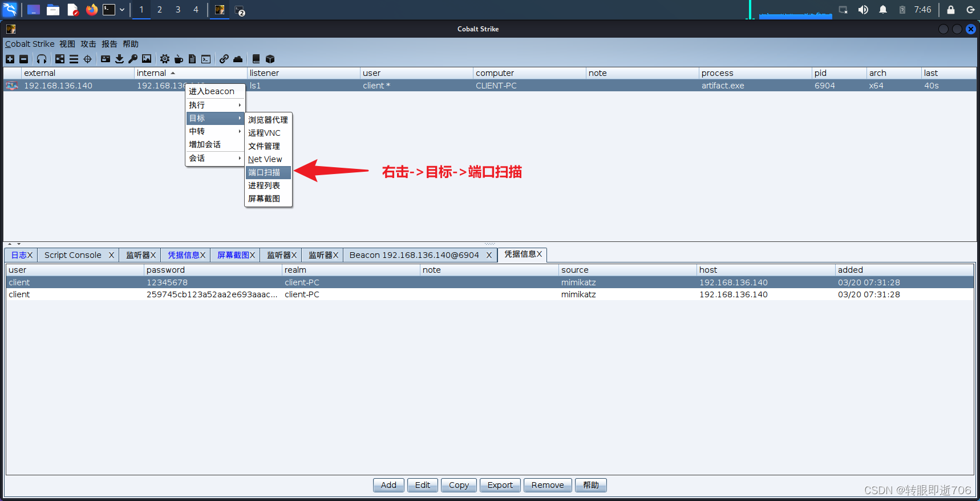Click the notification bell tray icon
Image resolution: width=980 pixels, height=501 pixels.
[x=883, y=10]
